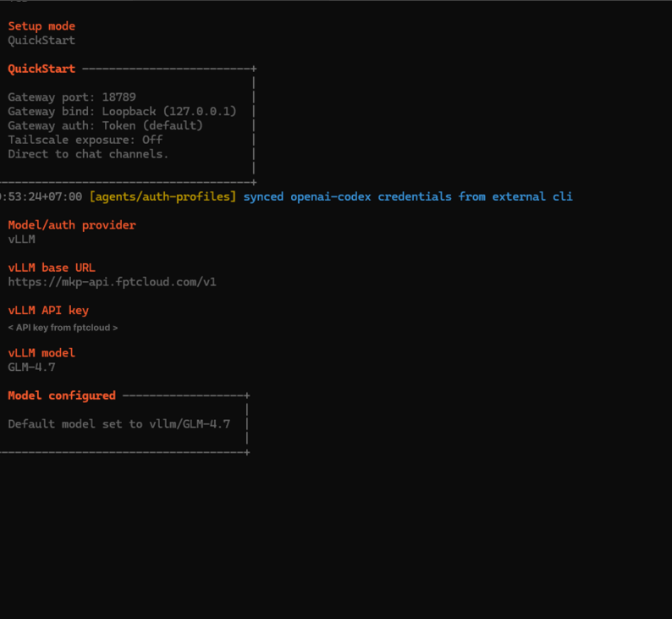Click the "Gateway auth: Token (default)" line

[x=105, y=125]
